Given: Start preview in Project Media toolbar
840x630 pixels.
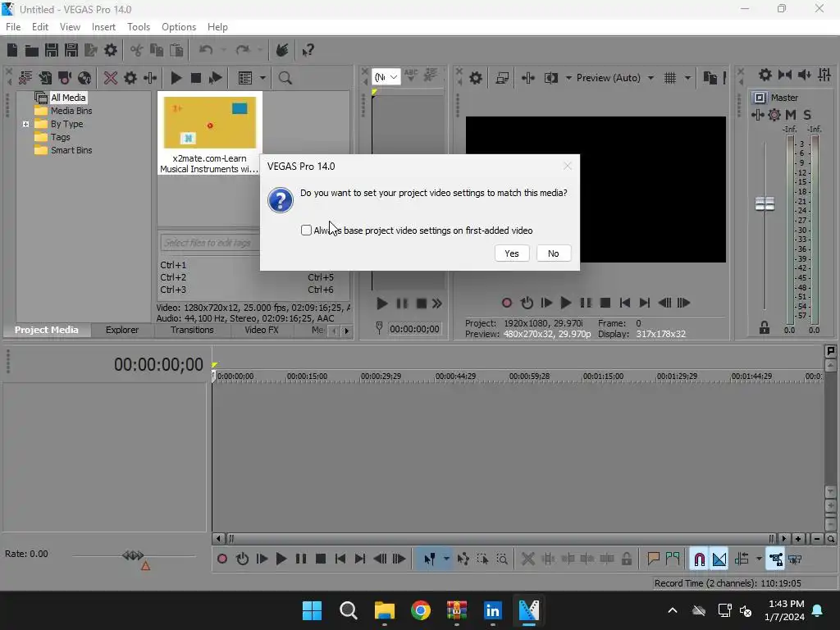Looking at the screenshot, I should tap(176, 78).
